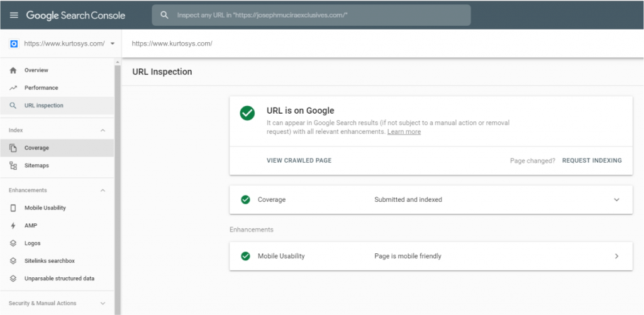Open the property selector dropdown arrow
This screenshot has height=315, width=644.
tap(113, 43)
